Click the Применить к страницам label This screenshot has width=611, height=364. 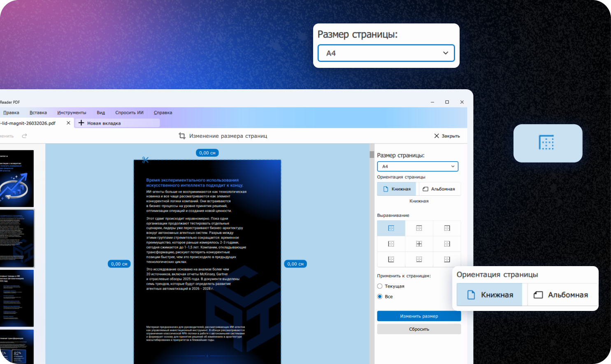tap(404, 276)
